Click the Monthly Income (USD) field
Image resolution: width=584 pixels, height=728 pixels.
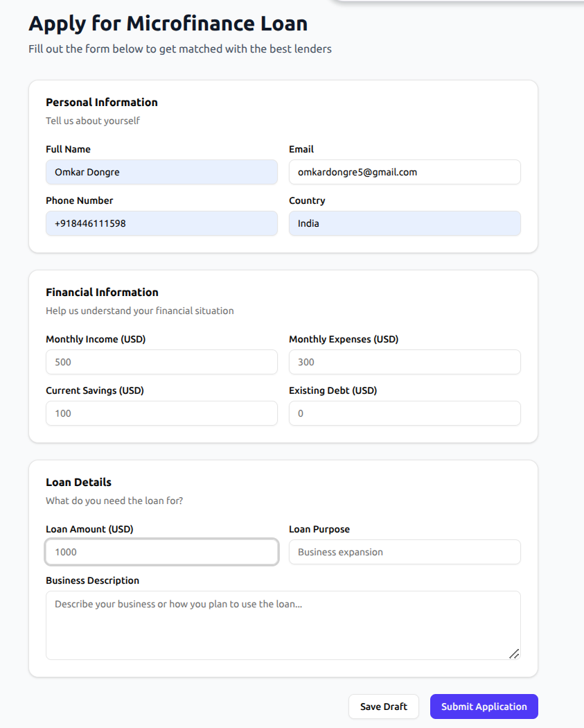(161, 362)
